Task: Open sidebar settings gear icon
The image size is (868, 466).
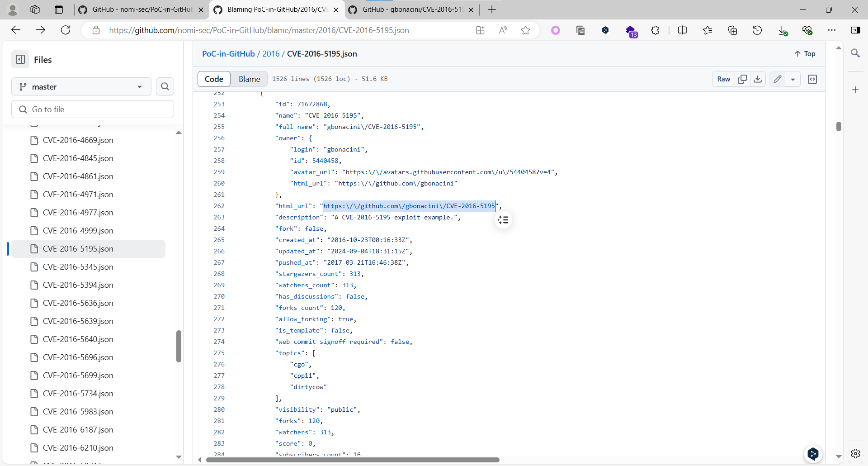Action: (855, 453)
